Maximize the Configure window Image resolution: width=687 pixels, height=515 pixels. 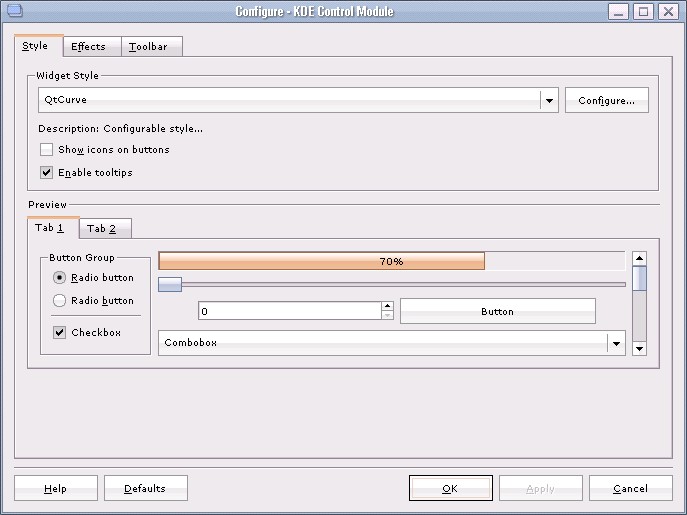tap(643, 11)
